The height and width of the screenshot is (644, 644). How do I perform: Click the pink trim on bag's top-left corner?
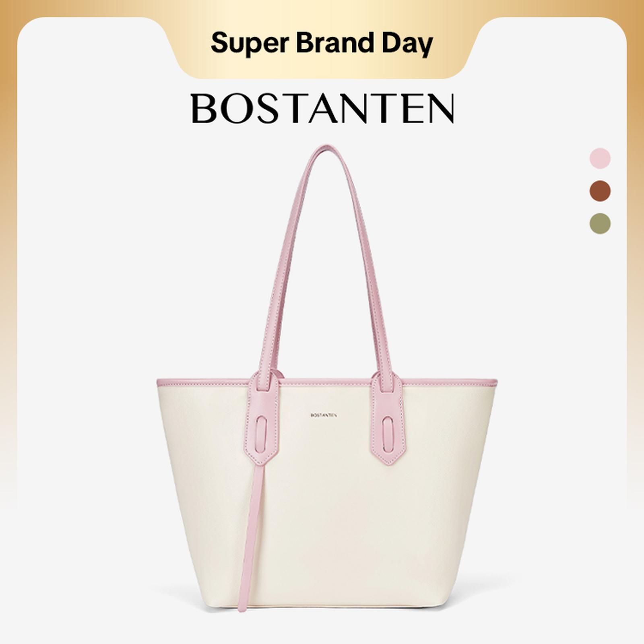coord(165,382)
